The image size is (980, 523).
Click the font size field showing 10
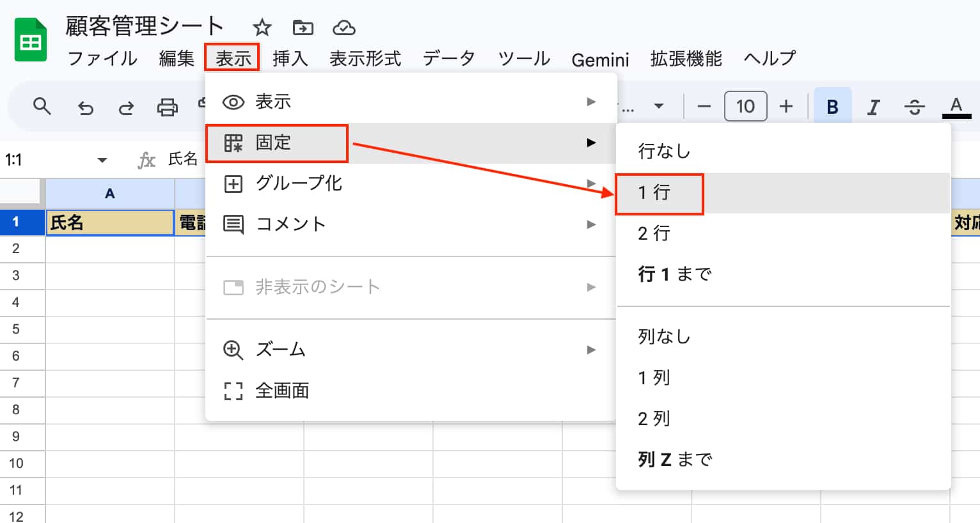pos(745,106)
